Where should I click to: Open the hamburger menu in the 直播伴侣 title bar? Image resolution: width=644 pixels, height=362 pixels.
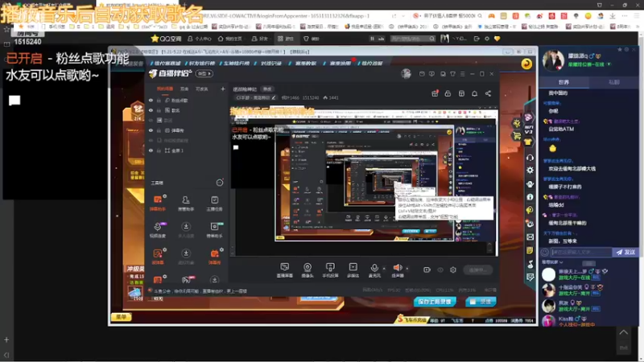tap(462, 74)
